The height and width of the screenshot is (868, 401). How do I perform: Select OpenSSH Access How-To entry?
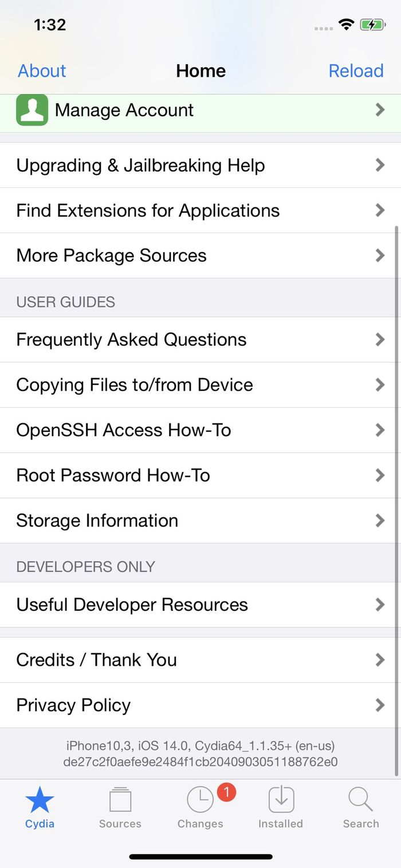click(123, 430)
